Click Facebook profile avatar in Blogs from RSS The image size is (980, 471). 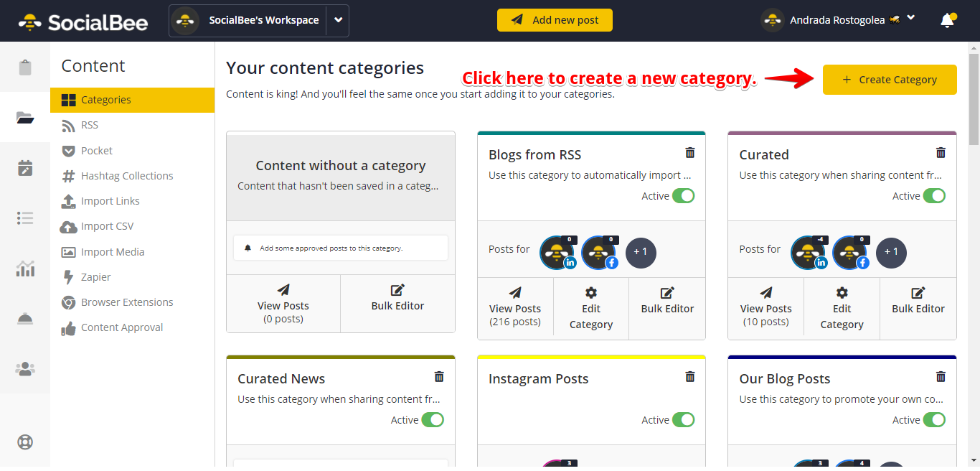pyautogui.click(x=599, y=253)
